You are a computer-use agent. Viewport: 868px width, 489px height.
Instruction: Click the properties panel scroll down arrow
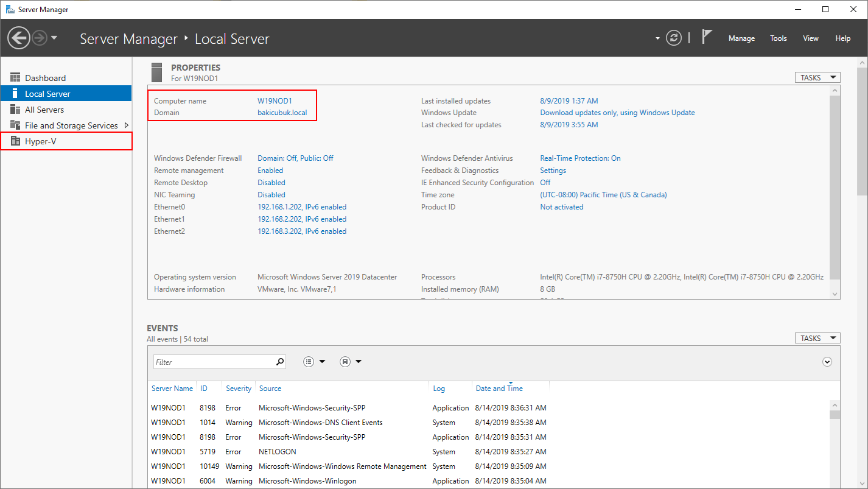[835, 294]
